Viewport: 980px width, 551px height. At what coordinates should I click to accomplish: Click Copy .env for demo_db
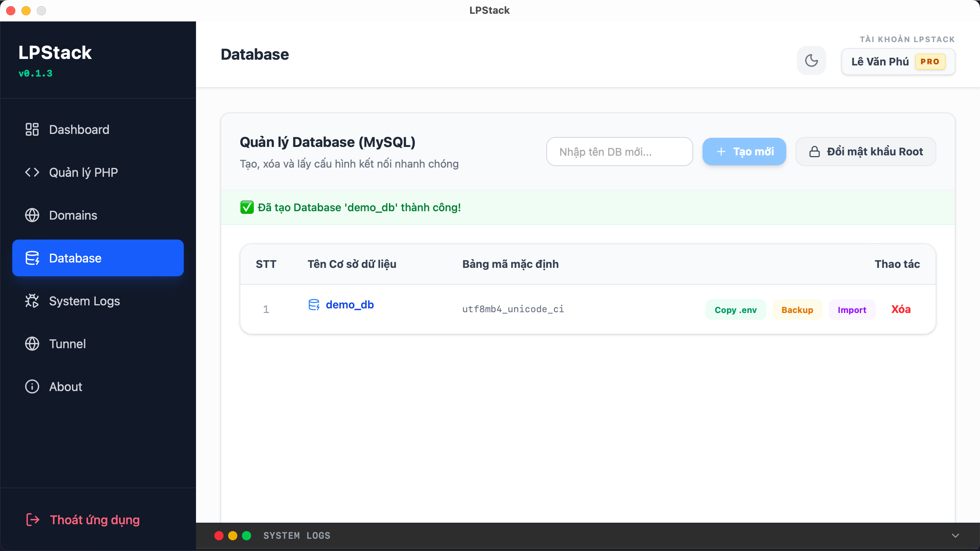[736, 310]
